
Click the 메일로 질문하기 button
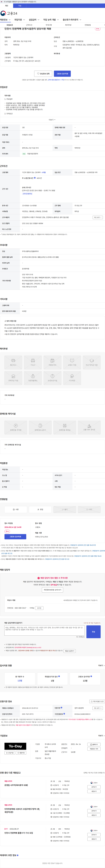click(x=70, y=651)
